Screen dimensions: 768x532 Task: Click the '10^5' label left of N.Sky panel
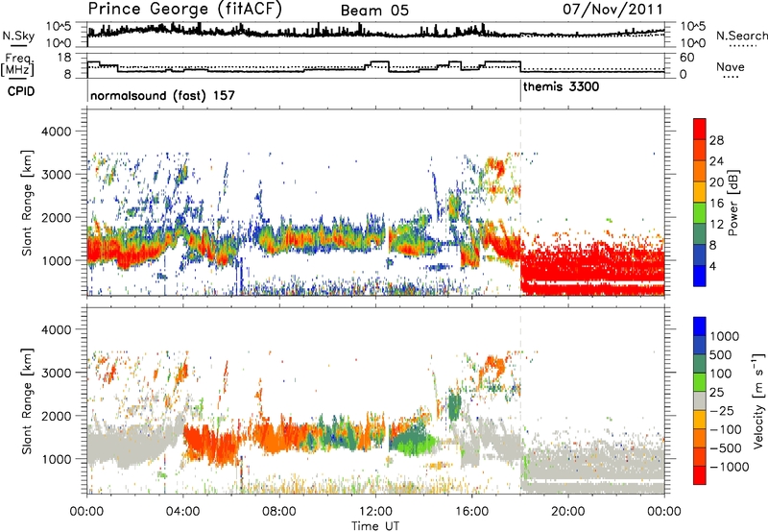point(59,26)
